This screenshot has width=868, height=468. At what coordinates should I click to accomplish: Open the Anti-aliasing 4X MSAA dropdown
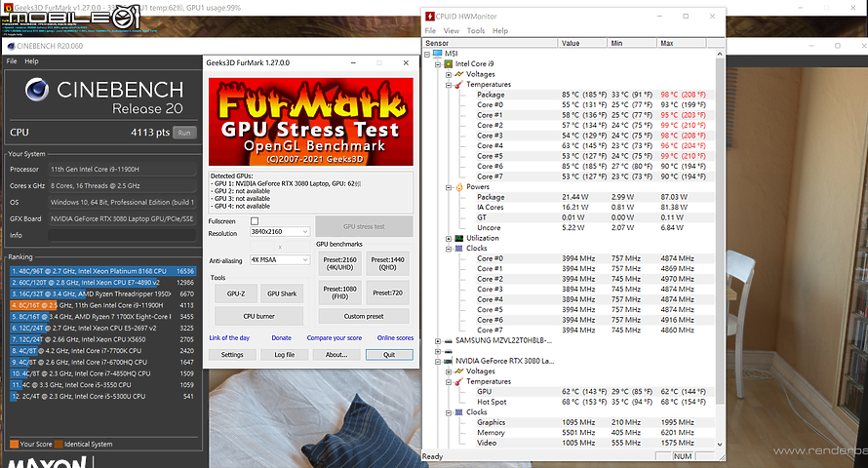280,259
